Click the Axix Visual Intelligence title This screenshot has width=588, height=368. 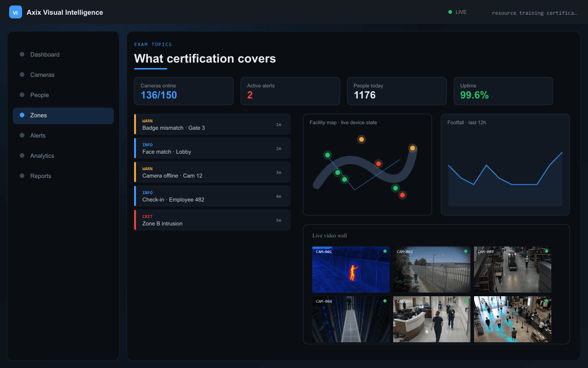[x=65, y=12]
